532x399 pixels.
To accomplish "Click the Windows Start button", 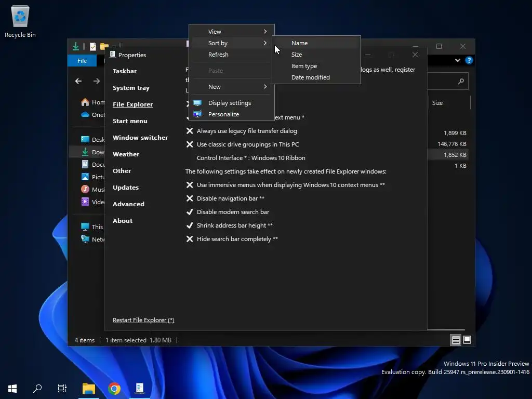I will (x=12, y=388).
